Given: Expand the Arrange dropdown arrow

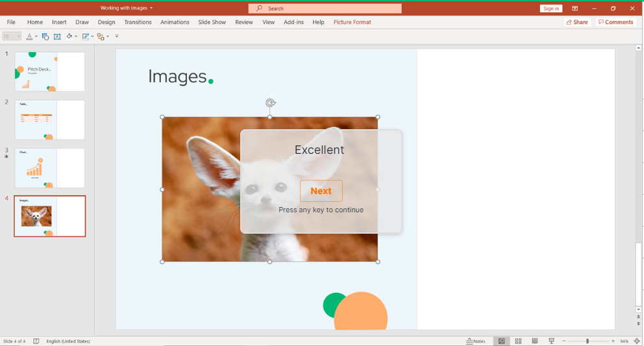Looking at the screenshot, I should (x=108, y=36).
